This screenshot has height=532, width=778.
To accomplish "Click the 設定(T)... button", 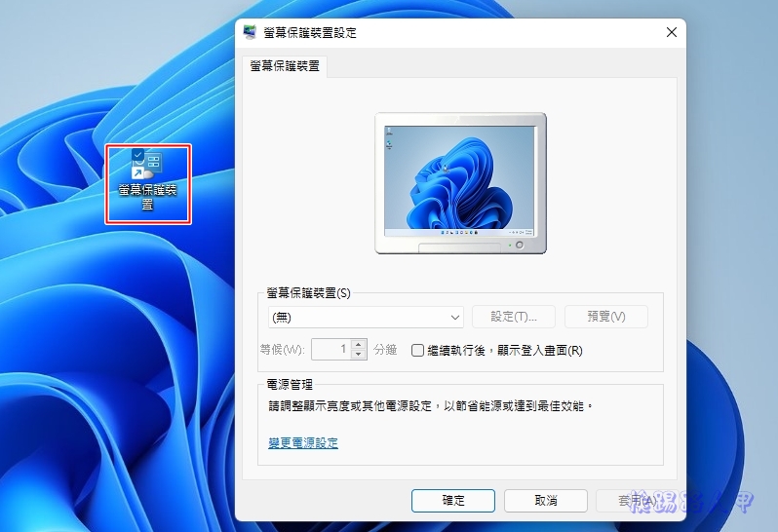I will (514, 317).
